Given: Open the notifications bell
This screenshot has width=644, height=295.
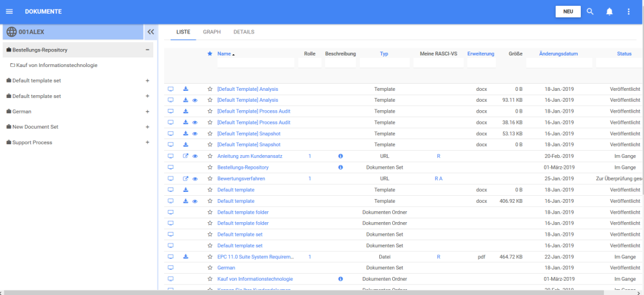Looking at the screenshot, I should click(609, 12).
